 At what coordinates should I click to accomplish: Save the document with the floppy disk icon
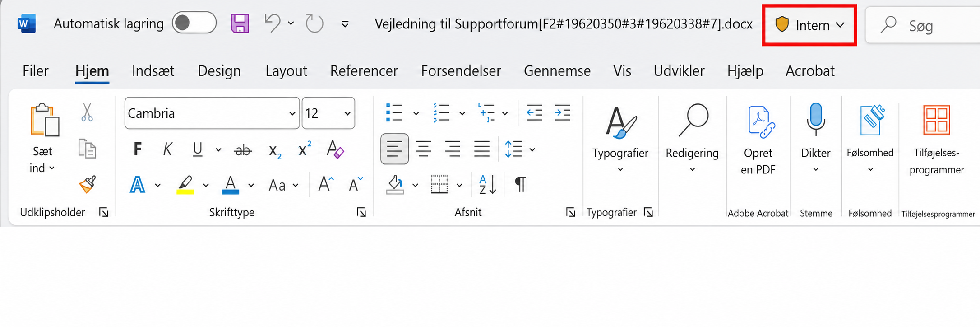tap(240, 23)
